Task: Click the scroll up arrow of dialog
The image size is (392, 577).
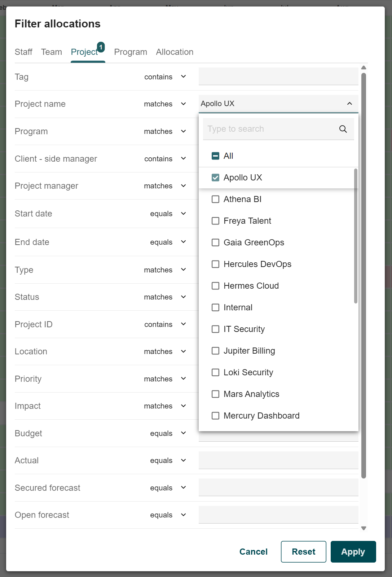Action: (364, 67)
